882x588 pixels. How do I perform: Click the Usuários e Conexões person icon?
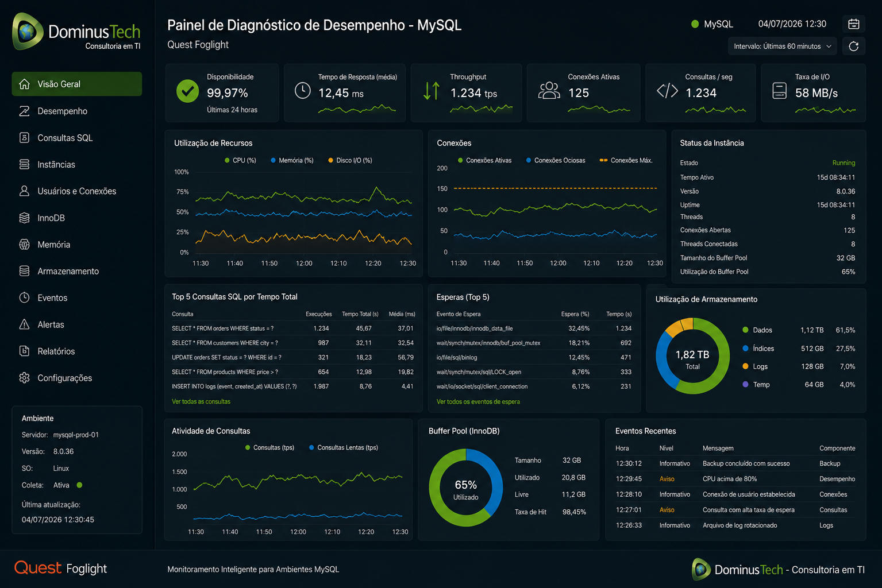pyautogui.click(x=24, y=191)
